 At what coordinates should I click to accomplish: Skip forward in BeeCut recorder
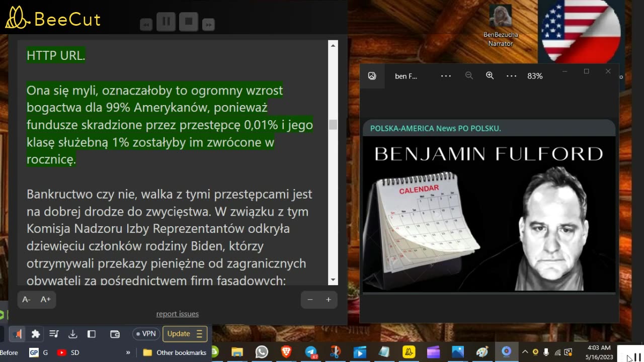208,24
